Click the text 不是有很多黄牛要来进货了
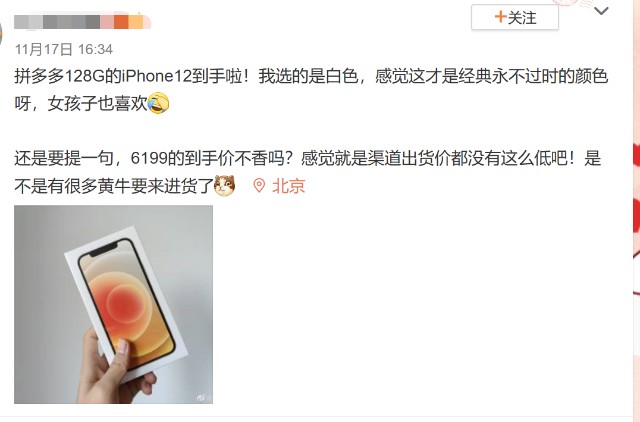 click(114, 186)
